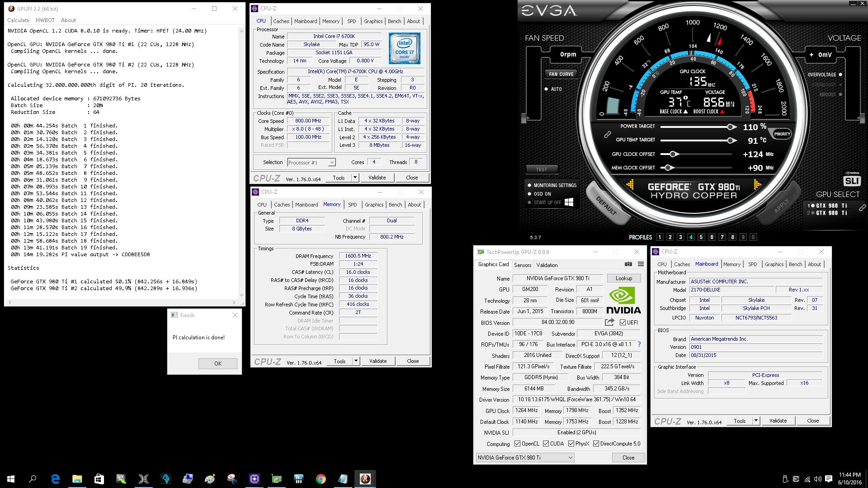Toggle OpenCL checkbox in GPU-Z
This screenshot has width=868, height=488.
point(518,444)
